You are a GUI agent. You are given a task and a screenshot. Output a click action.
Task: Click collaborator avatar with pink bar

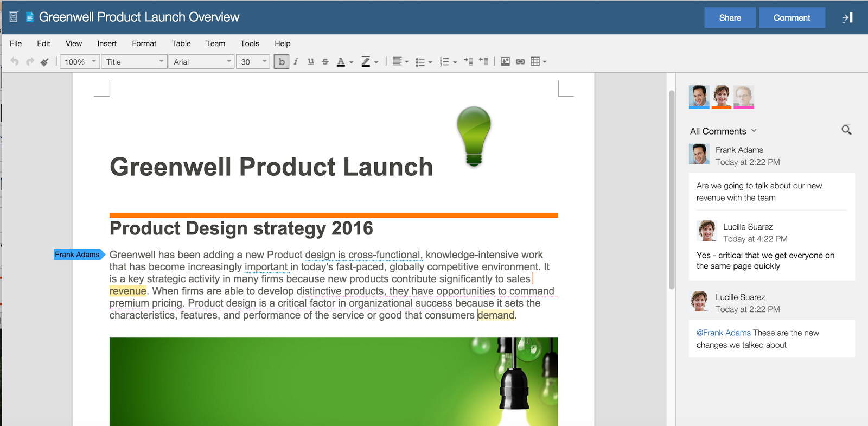tap(744, 97)
